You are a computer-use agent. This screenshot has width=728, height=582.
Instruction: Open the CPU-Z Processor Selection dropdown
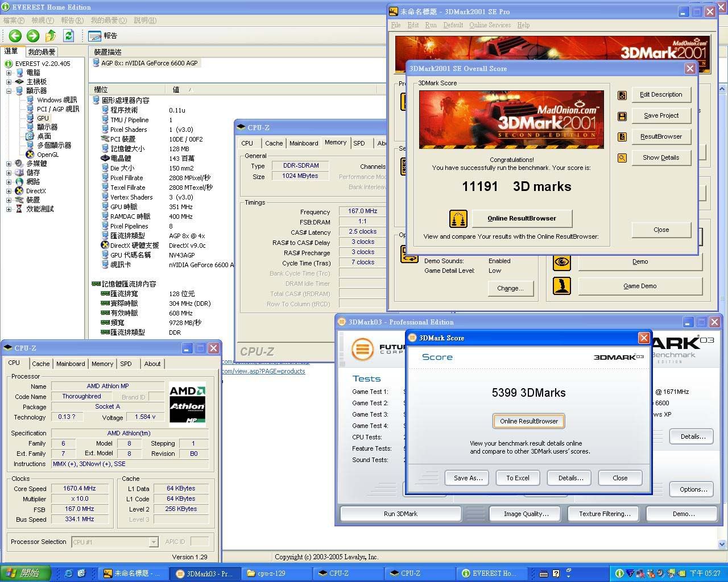[153, 542]
